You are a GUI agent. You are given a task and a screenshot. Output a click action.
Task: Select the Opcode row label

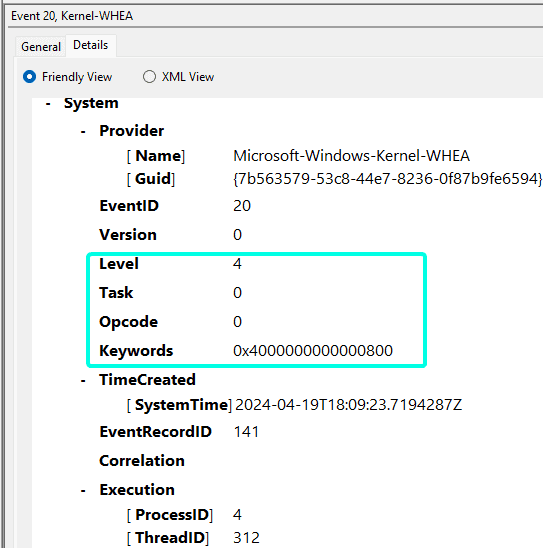(129, 322)
